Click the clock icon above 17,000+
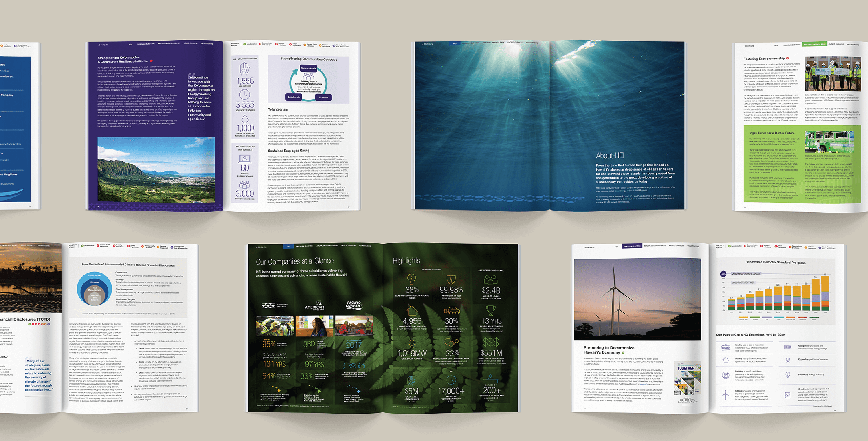868x441 pixels. coord(451,380)
